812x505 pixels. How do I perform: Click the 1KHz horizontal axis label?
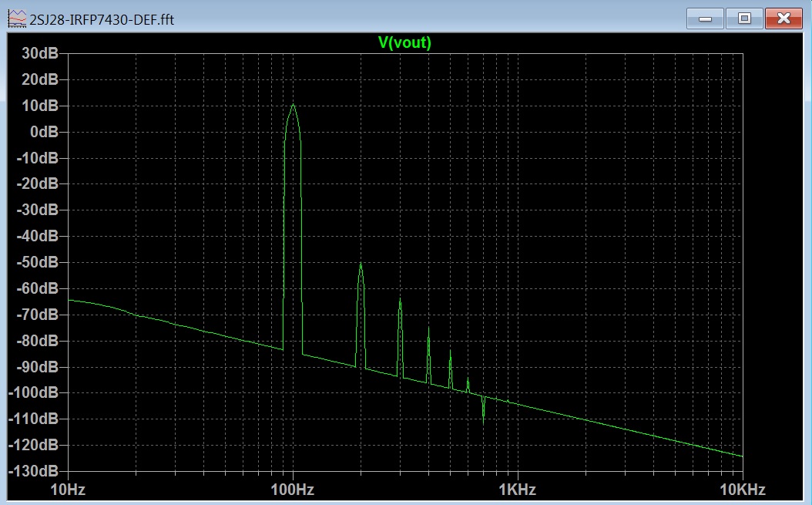click(518, 490)
